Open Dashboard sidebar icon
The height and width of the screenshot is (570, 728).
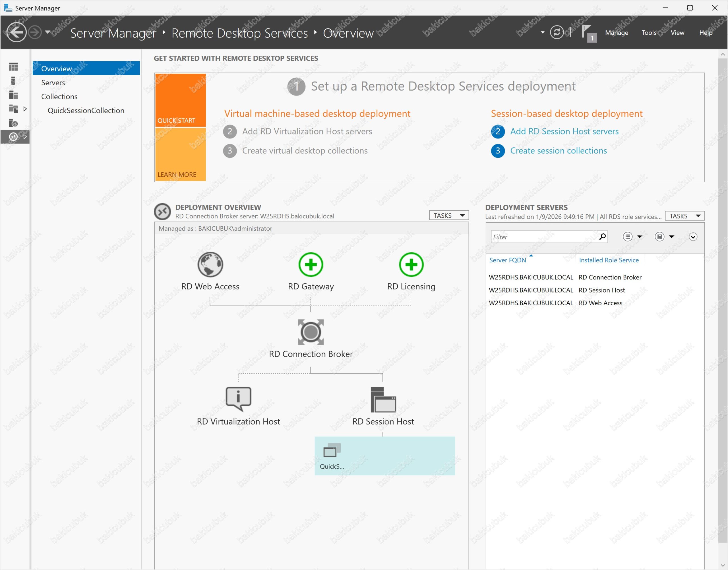[13, 67]
